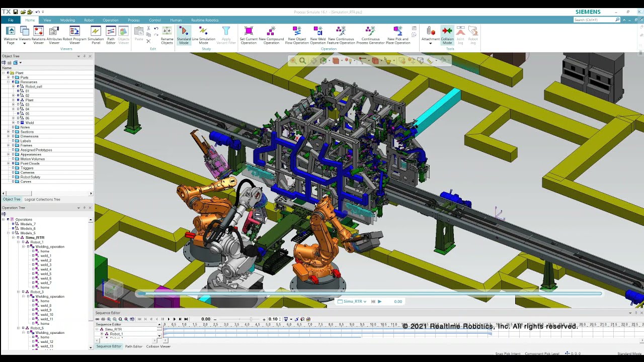Image resolution: width=644 pixels, height=362 pixels.
Task: Switch to Line Simulation Mode
Action: [203, 35]
